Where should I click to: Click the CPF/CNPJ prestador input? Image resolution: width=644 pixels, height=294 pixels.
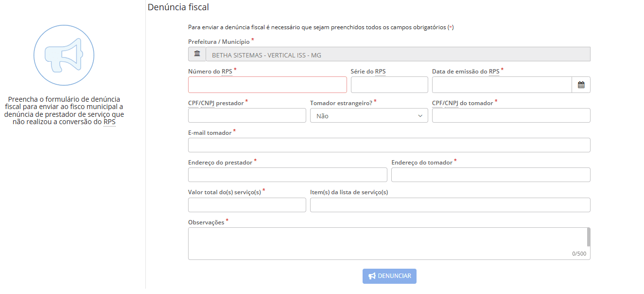point(247,115)
